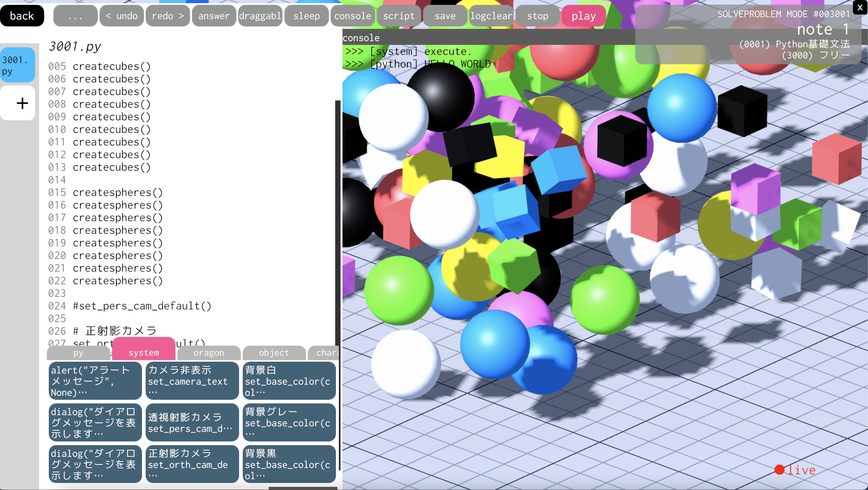Toggle the console panel button
This screenshot has height=490, width=868.
click(352, 16)
